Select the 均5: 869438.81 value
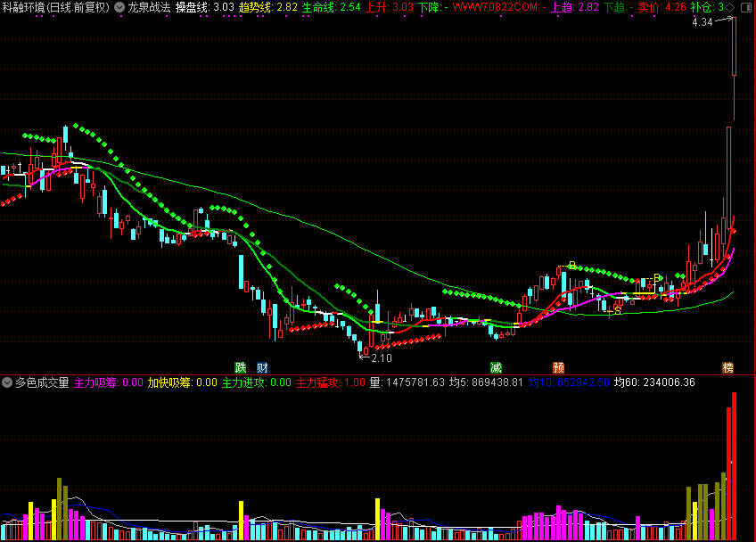The image size is (756, 542). [x=486, y=382]
